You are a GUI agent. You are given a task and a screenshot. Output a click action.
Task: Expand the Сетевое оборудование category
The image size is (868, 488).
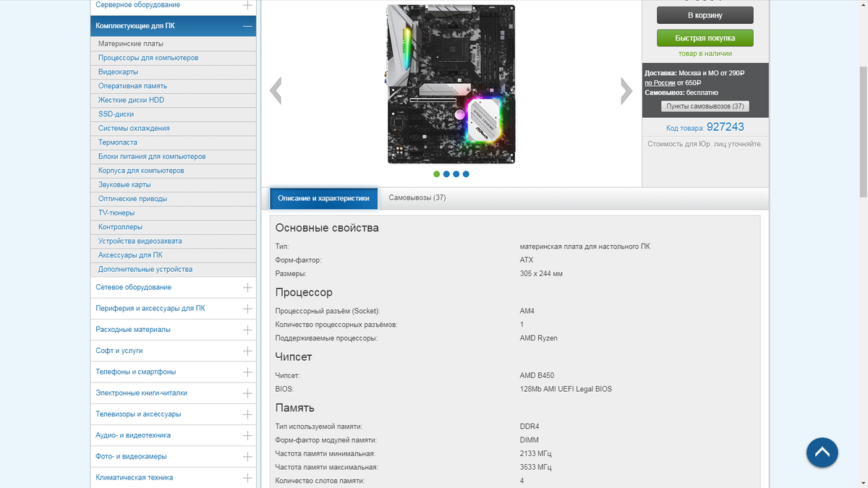(247, 288)
